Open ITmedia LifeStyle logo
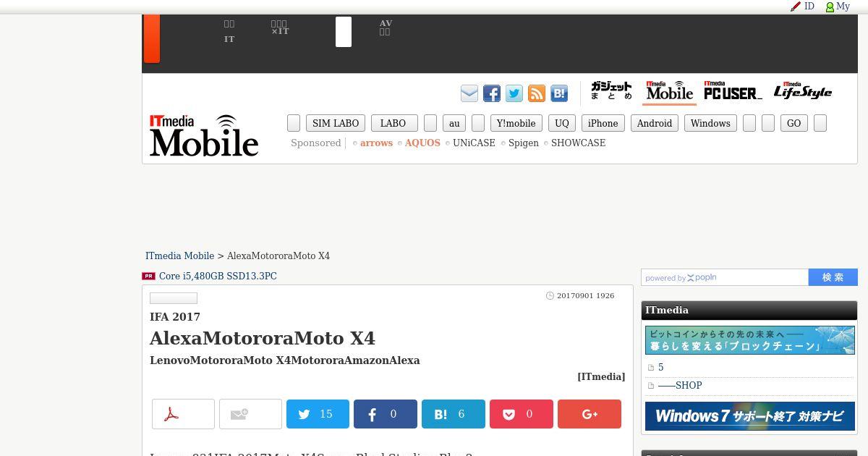The image size is (868, 456). [803, 90]
